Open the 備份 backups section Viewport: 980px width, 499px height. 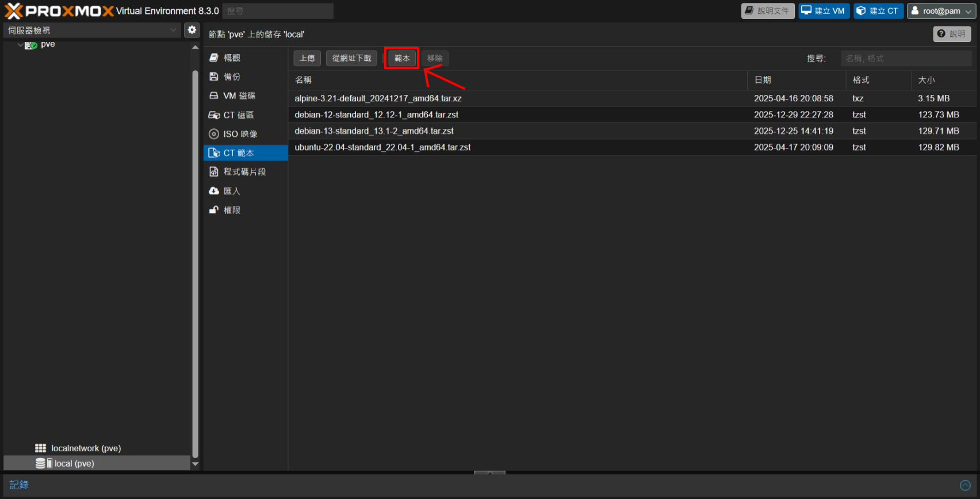click(x=232, y=77)
